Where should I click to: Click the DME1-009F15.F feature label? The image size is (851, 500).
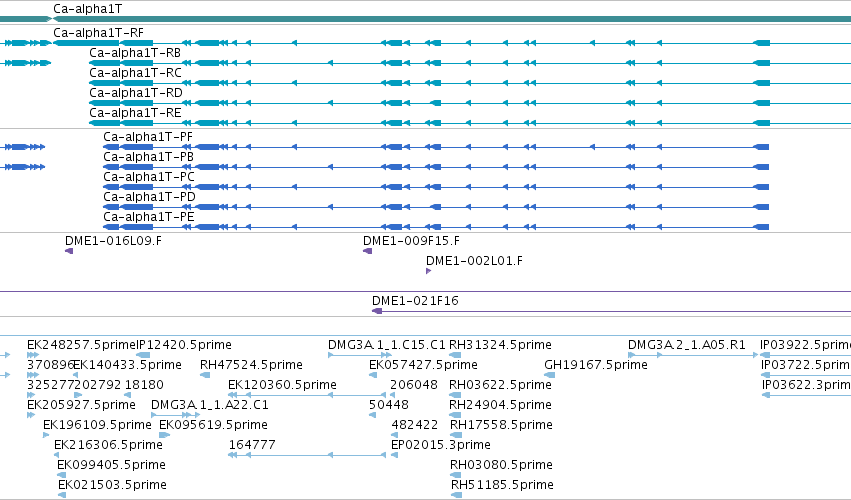(411, 241)
